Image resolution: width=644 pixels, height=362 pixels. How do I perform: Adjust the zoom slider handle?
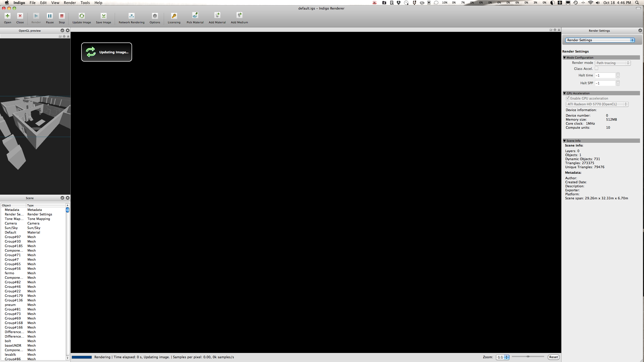(x=528, y=356)
